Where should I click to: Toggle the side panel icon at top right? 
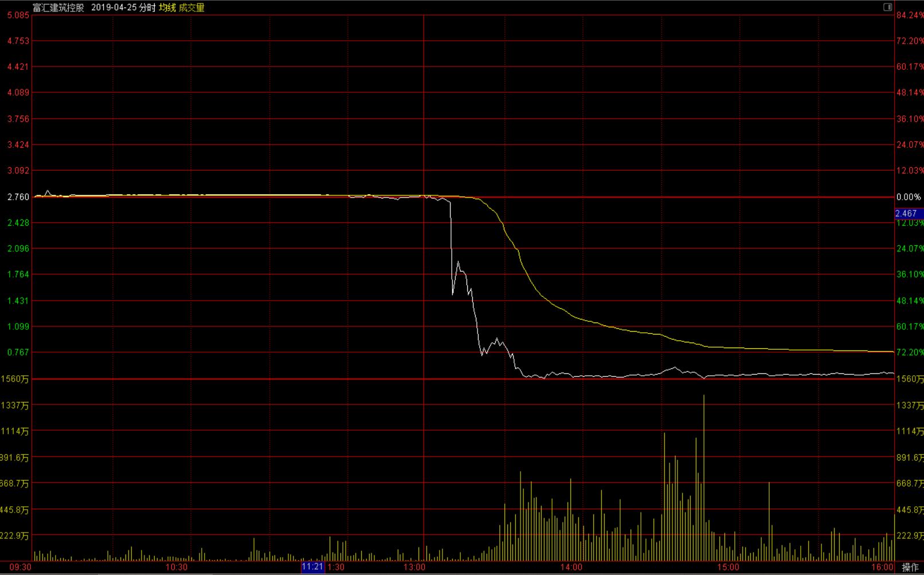click(x=887, y=7)
